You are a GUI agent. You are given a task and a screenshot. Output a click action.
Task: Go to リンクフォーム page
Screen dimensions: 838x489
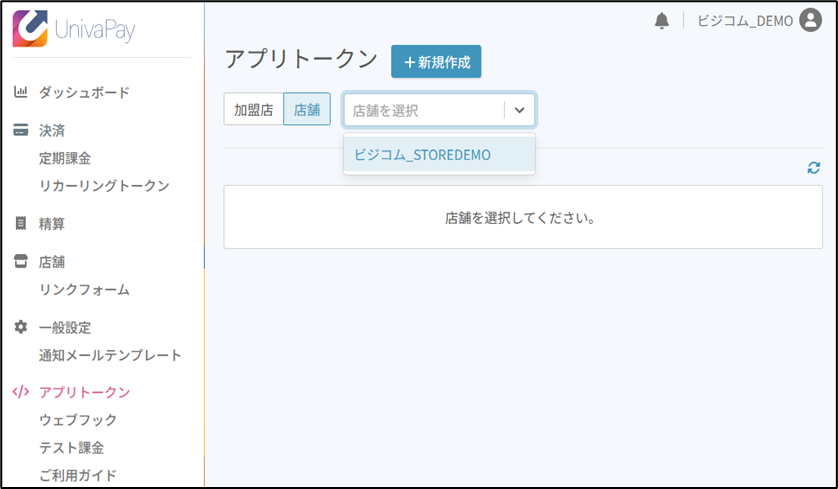84,290
